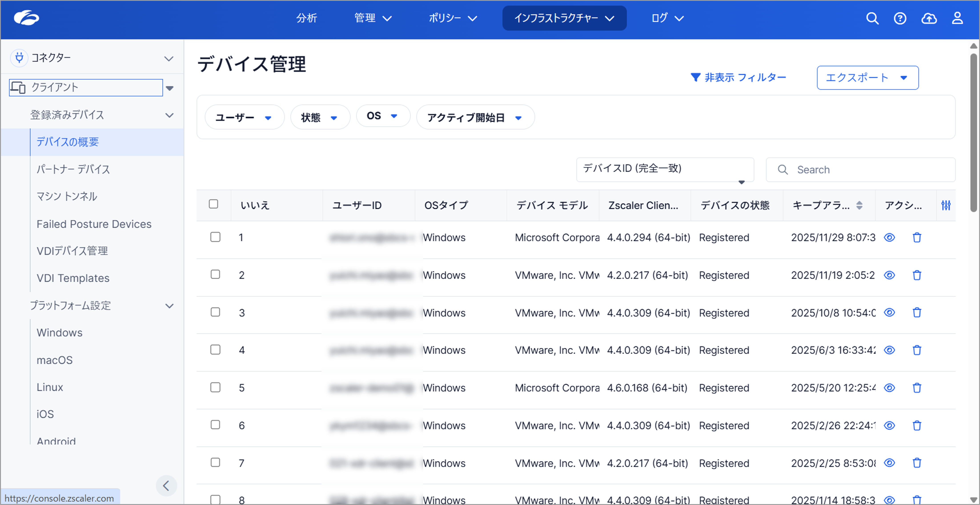The image size is (980, 505).
Task: Open the ポリシー menu in the top bar
Action: point(452,18)
